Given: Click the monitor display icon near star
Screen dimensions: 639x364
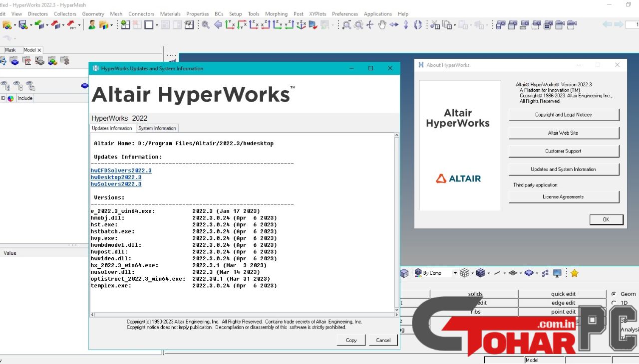Looking at the screenshot, I should (558, 273).
